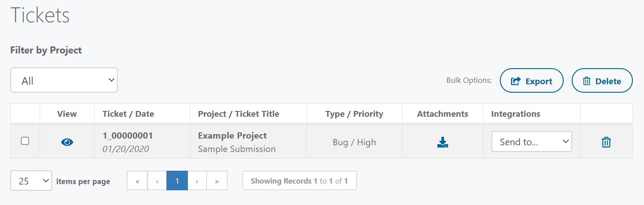
Task: Click the Ticket / Date column header
Action: click(x=128, y=114)
